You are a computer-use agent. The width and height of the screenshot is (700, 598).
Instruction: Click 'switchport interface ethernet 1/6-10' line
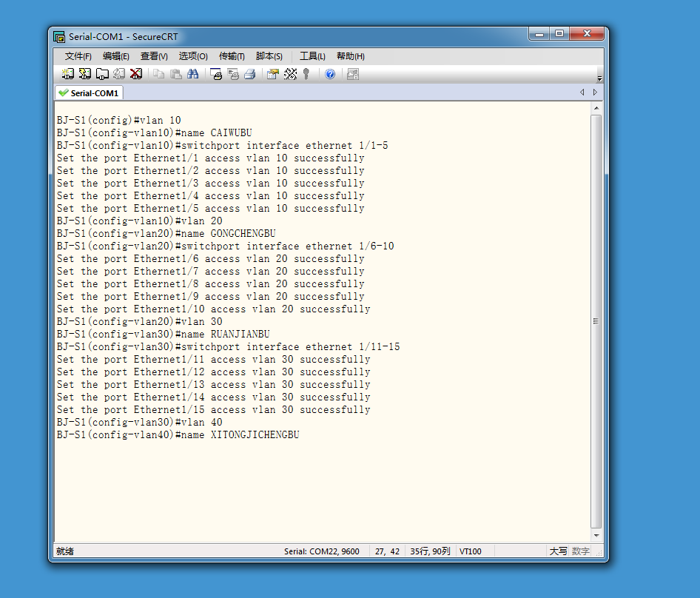point(226,246)
